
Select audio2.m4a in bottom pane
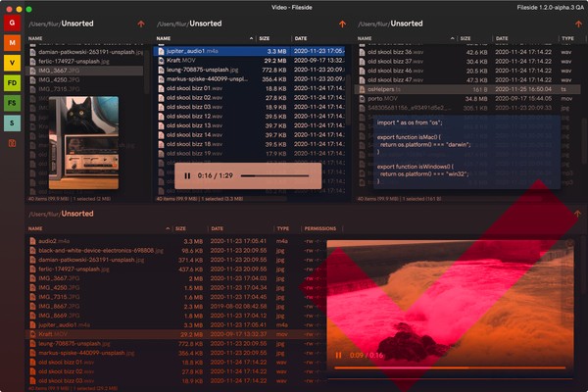176,241
